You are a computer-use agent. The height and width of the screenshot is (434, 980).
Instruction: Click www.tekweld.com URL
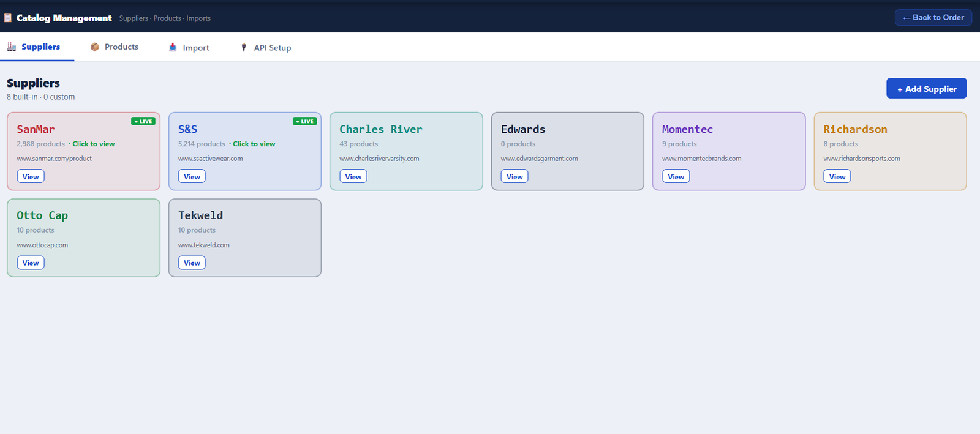click(x=203, y=245)
